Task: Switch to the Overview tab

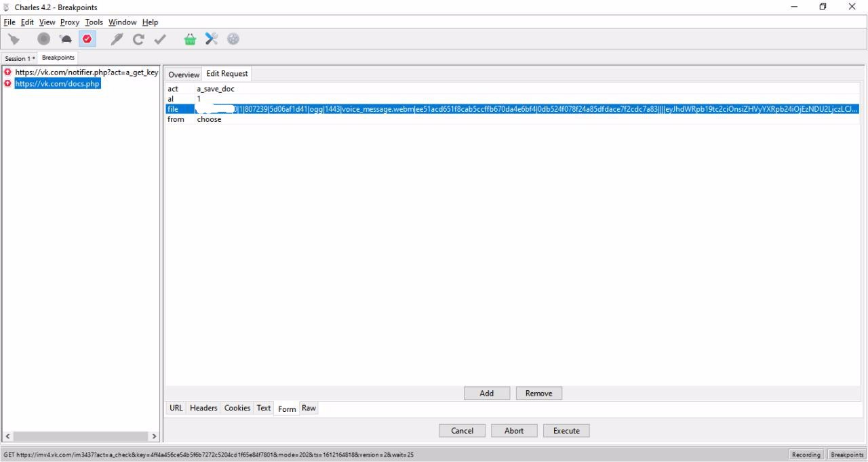Action: 184,75
